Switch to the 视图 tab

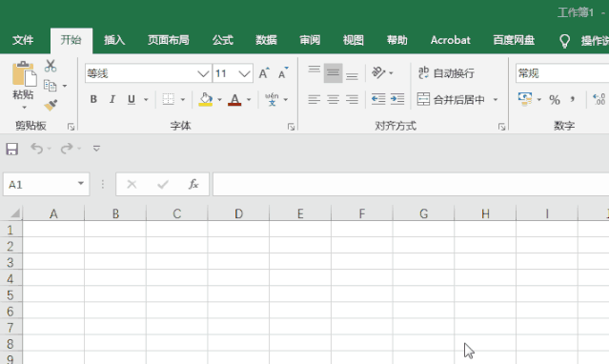tap(353, 40)
